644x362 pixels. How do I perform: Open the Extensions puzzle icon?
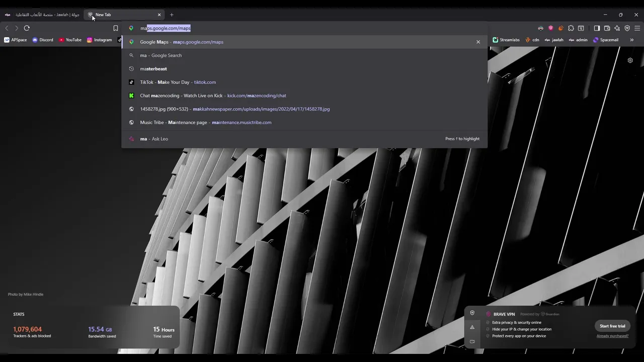571,28
